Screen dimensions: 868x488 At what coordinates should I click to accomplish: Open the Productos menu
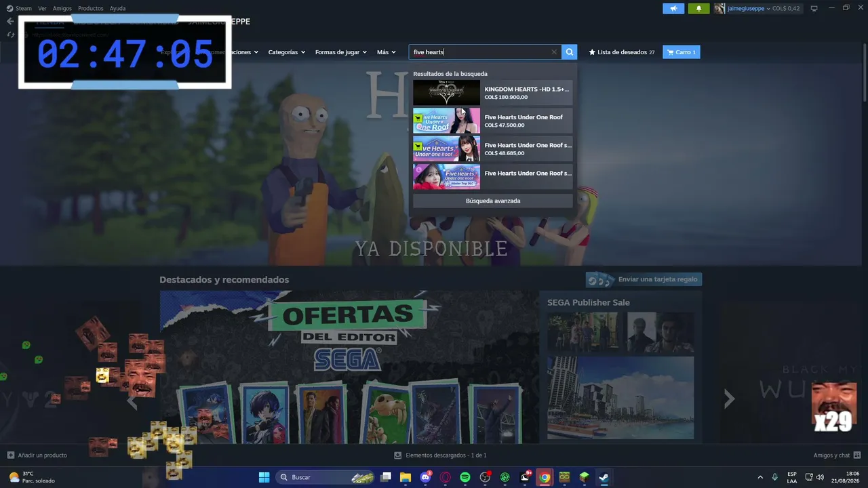pos(91,8)
